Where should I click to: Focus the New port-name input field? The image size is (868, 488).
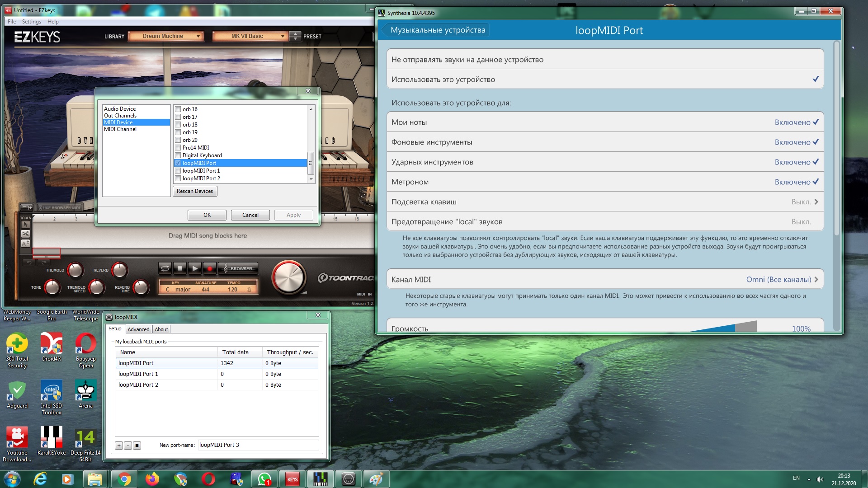click(x=258, y=445)
